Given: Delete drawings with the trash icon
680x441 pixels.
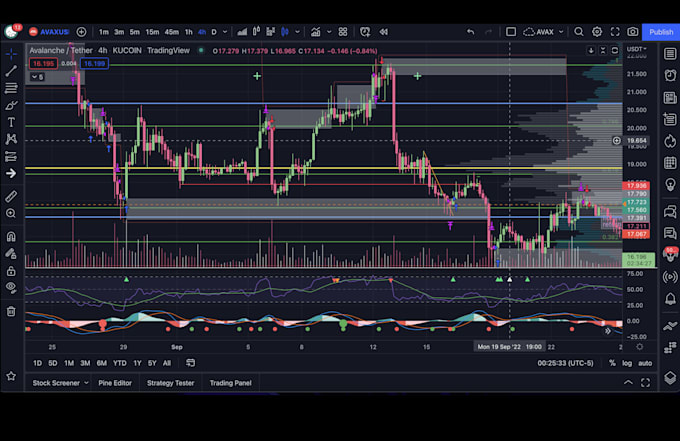Looking at the screenshot, I should pos(11,311).
